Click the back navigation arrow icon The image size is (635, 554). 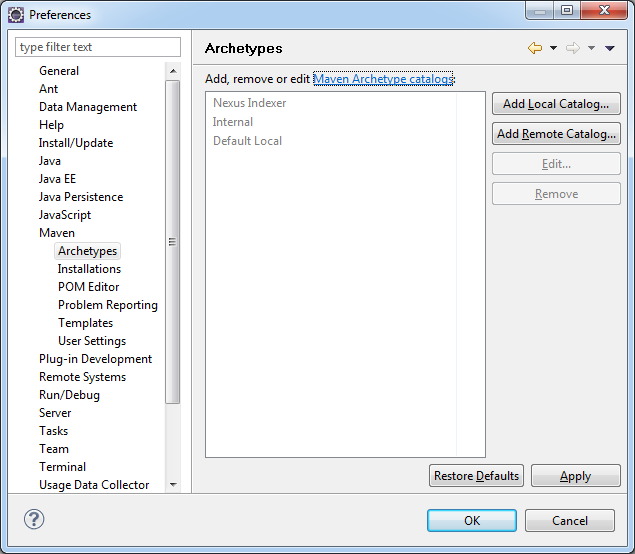(535, 48)
